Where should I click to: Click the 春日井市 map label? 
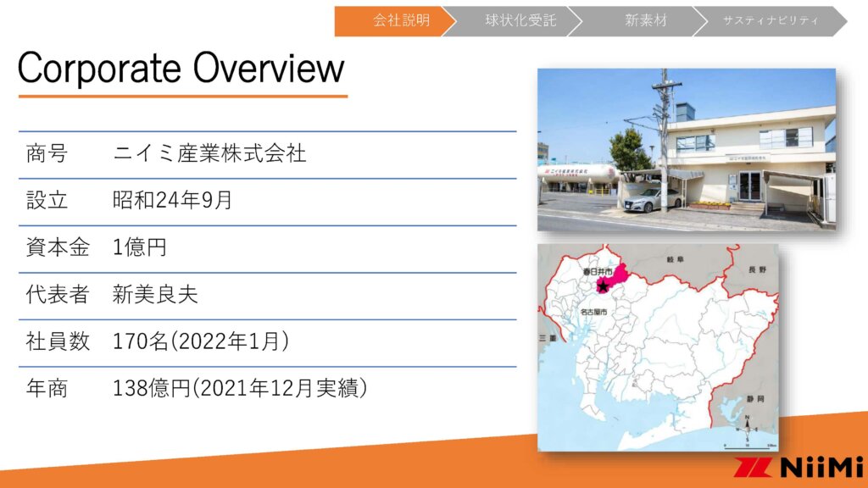(598, 272)
